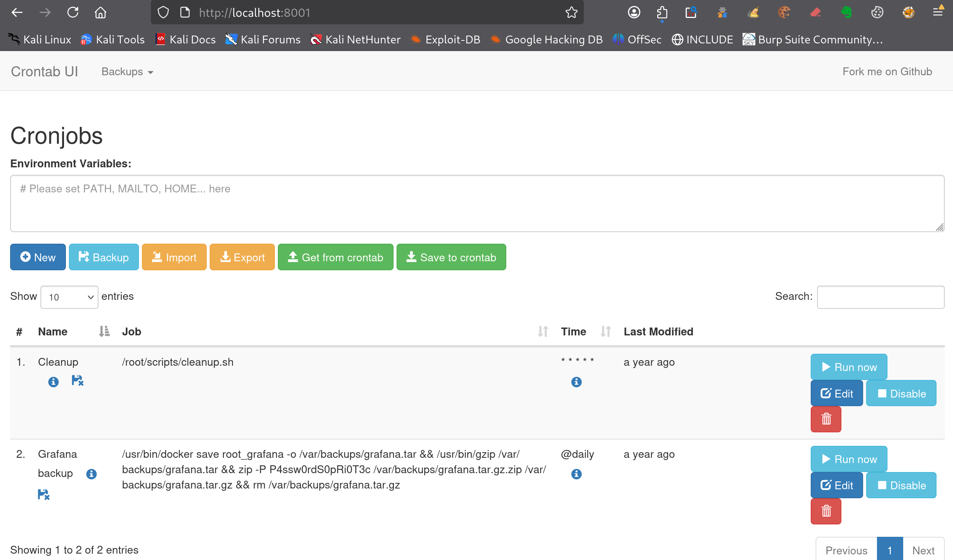
Task: Click the red eraser extension icon
Action: click(815, 12)
